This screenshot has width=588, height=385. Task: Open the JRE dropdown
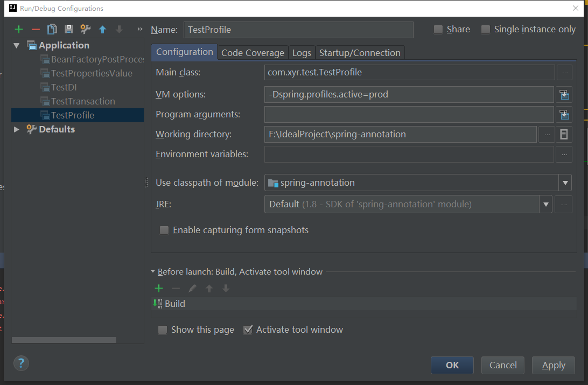pyautogui.click(x=546, y=205)
